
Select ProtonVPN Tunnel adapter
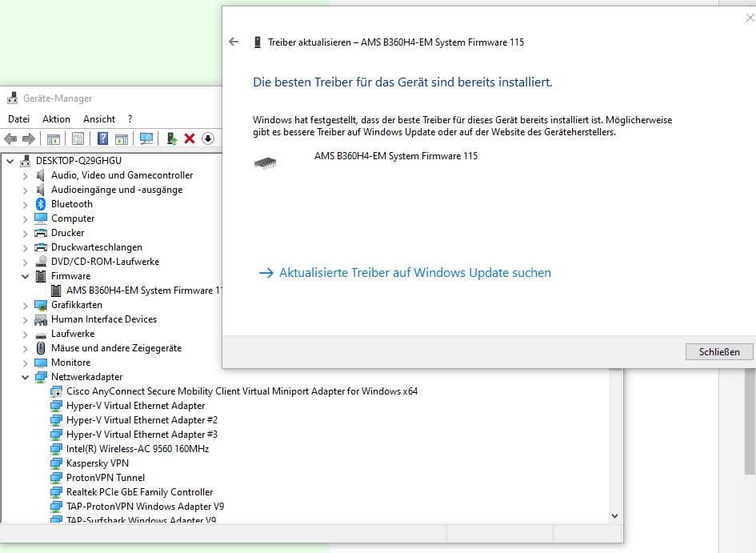tap(105, 478)
